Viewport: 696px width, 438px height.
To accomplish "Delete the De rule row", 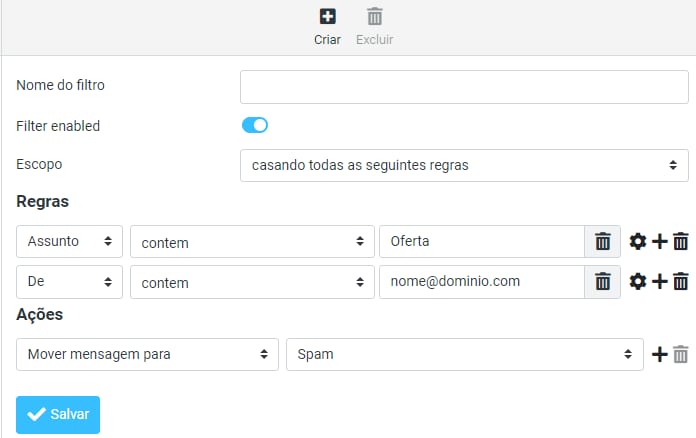I will 681,282.
